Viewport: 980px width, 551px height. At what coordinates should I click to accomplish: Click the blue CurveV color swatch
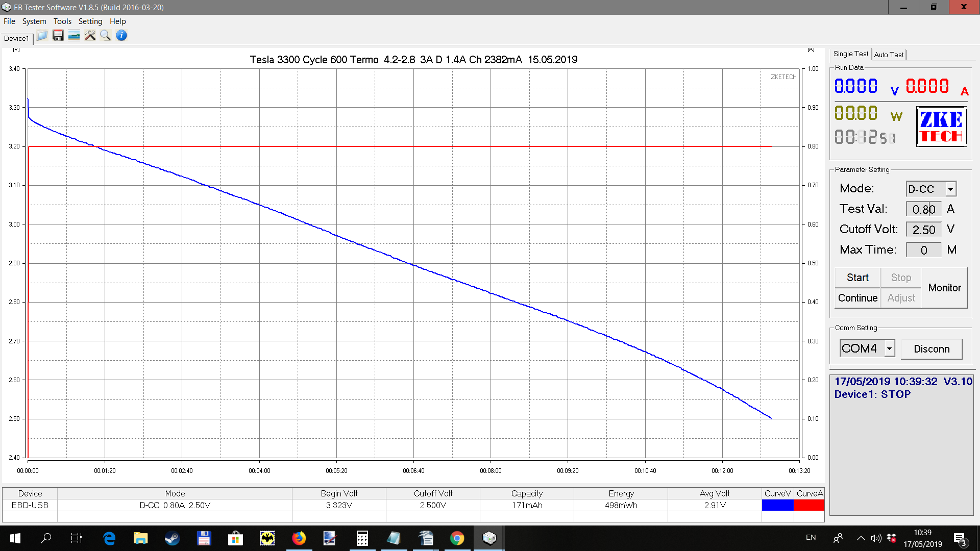coord(777,505)
